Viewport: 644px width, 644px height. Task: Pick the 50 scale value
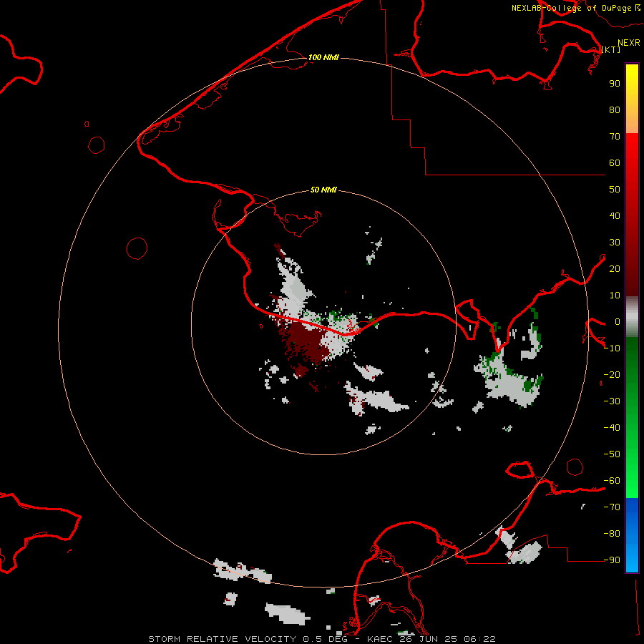coord(615,190)
